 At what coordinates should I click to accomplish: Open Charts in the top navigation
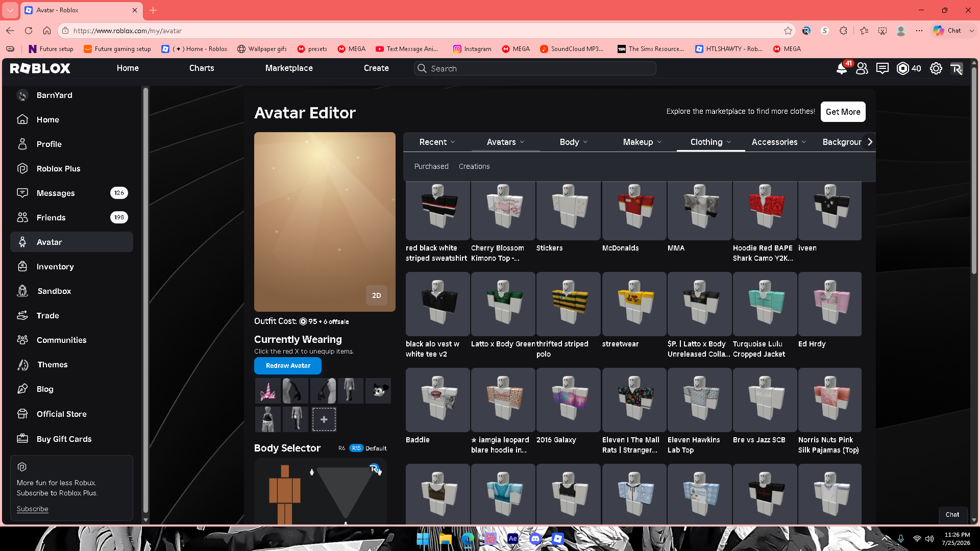pyautogui.click(x=202, y=68)
